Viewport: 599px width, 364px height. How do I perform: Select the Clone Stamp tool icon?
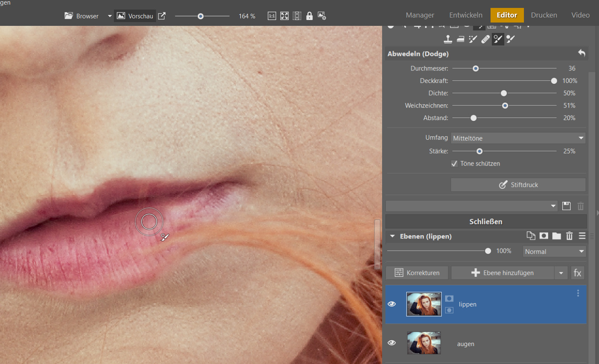448,39
